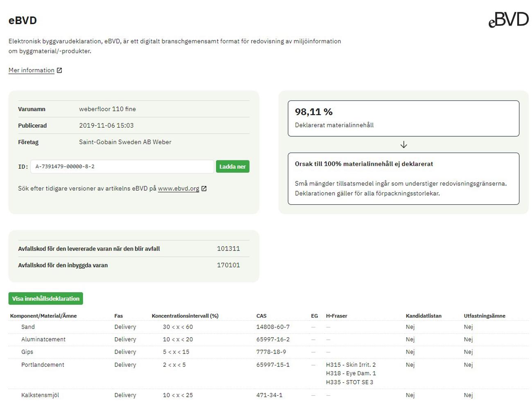Click the H315 - Skin Irrit. 2 hazard phrase
Screen dimensions: 532x406
tap(351, 365)
